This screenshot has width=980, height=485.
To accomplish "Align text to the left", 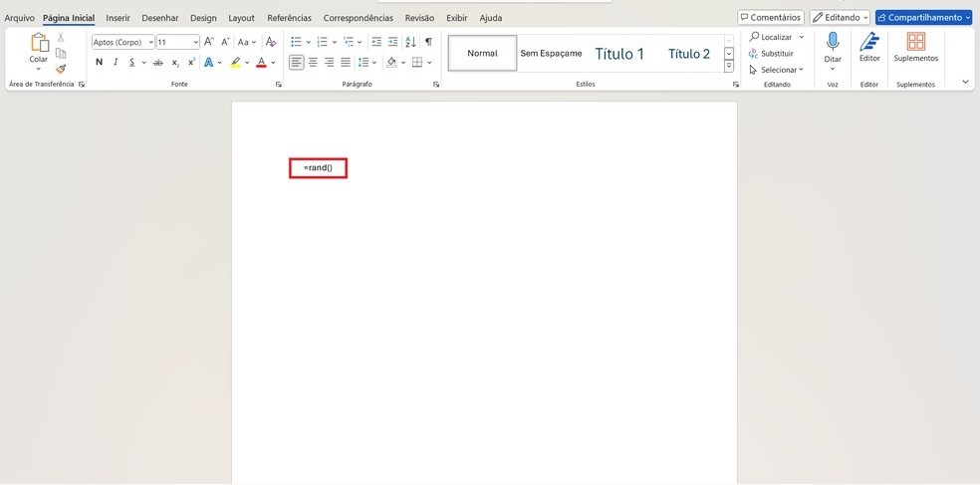I will pyautogui.click(x=296, y=62).
